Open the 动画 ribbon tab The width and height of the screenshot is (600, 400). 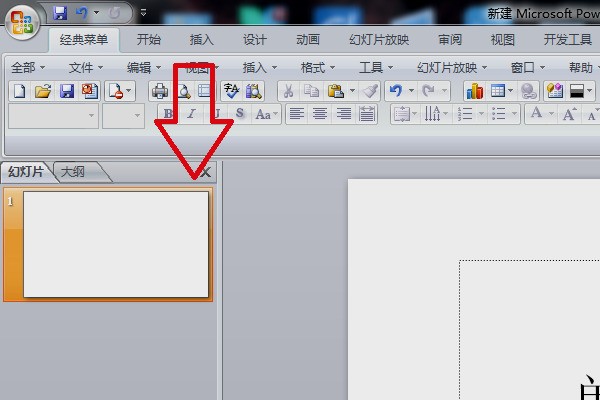[308, 39]
